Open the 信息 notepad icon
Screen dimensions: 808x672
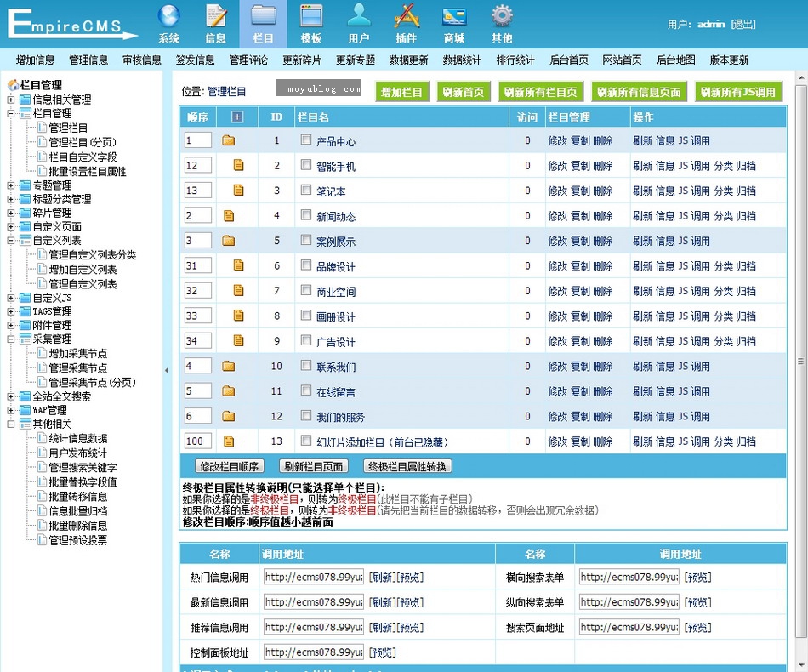pos(216,16)
